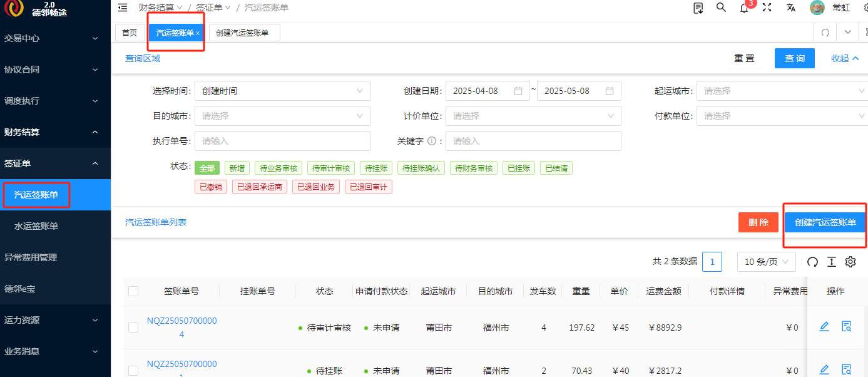
Task: Edit the 待挂账 row with pencil icon
Action: pyautogui.click(x=824, y=369)
